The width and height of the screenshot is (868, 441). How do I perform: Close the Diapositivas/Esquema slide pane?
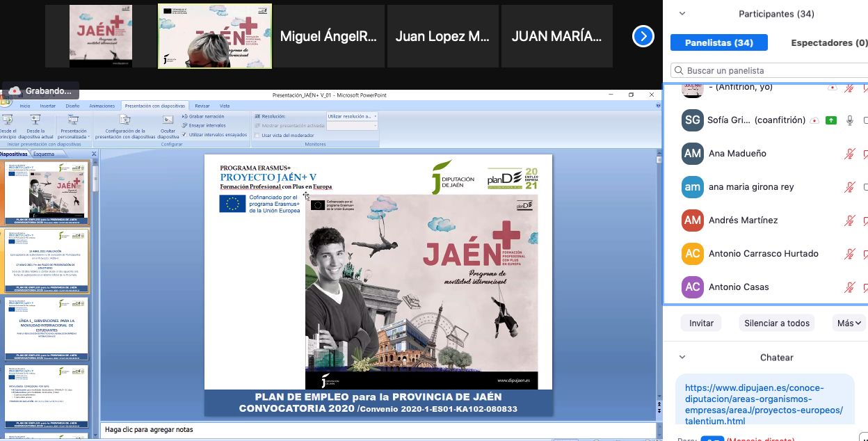tap(94, 154)
